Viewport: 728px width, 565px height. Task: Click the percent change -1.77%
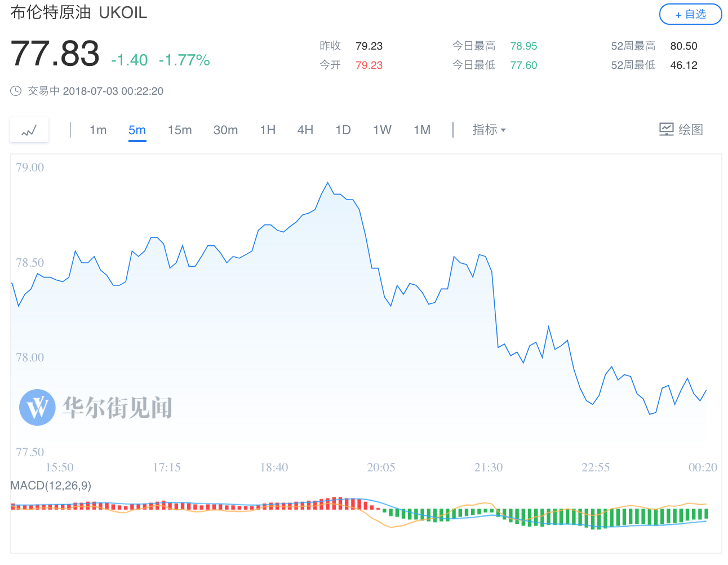(184, 60)
